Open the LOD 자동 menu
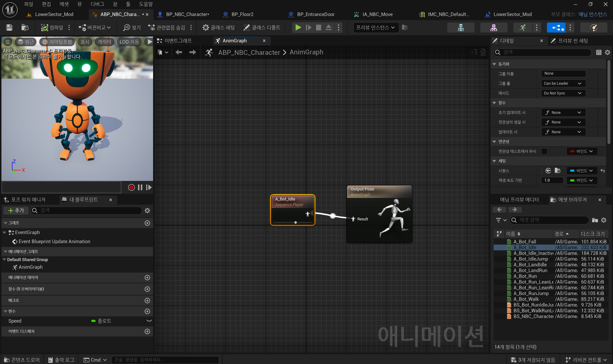 coord(129,42)
